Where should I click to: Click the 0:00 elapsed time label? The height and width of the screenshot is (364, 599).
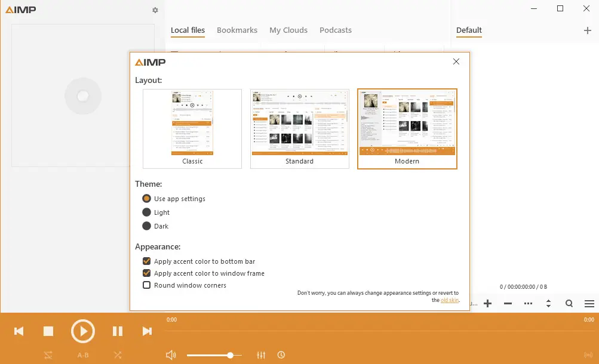(171, 320)
